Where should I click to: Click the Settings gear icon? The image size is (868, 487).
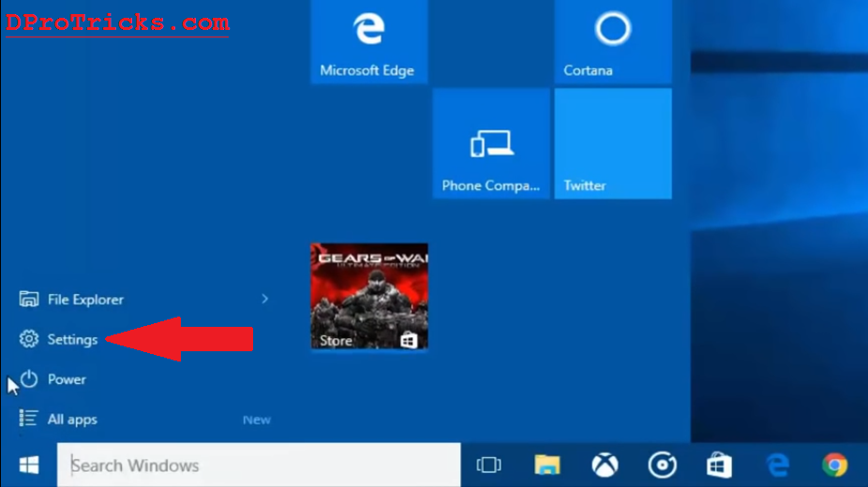(29, 339)
